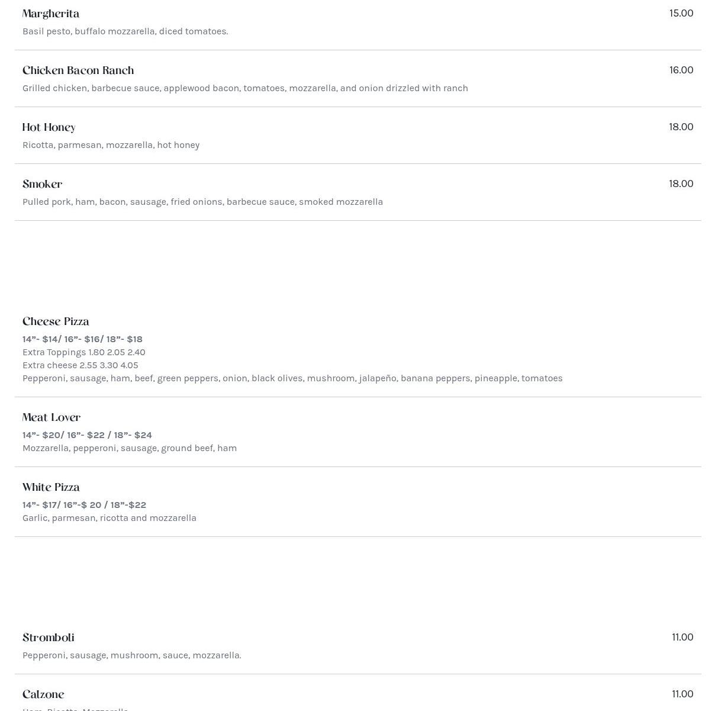Image resolution: width=728 pixels, height=711 pixels.
Task: Click the Stromboli item title
Action: pyautogui.click(x=48, y=638)
